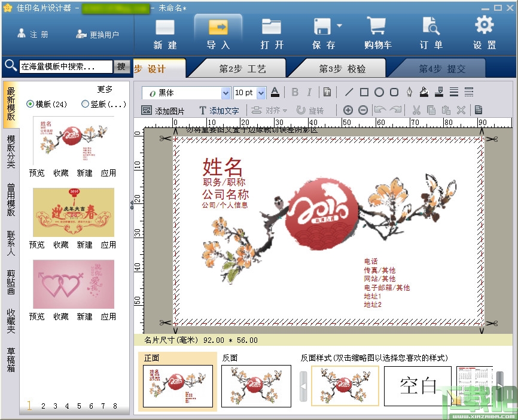This screenshot has width=518, height=420.
Task: Open 收藏夹 side tab
Action: pos(11,321)
